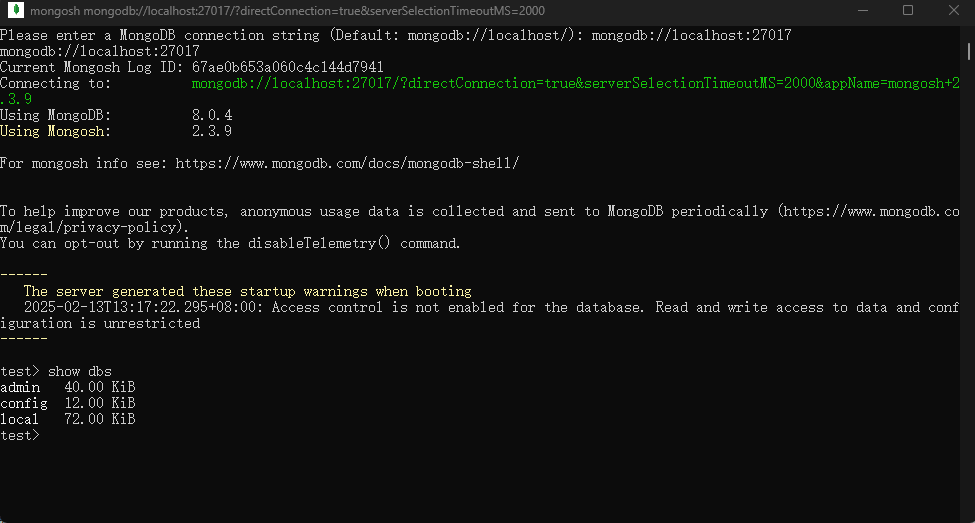Click the startup warning timestamp
The height and width of the screenshot is (523, 975).
click(x=144, y=308)
